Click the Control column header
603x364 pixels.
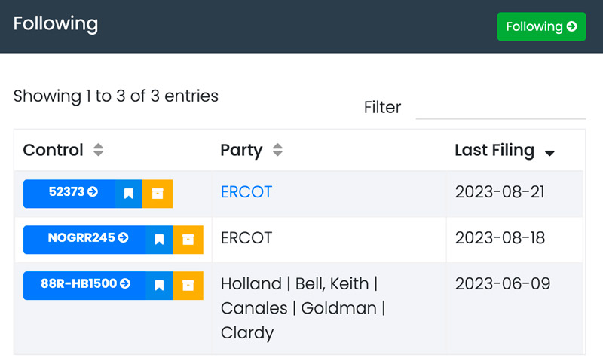pyautogui.click(x=53, y=150)
